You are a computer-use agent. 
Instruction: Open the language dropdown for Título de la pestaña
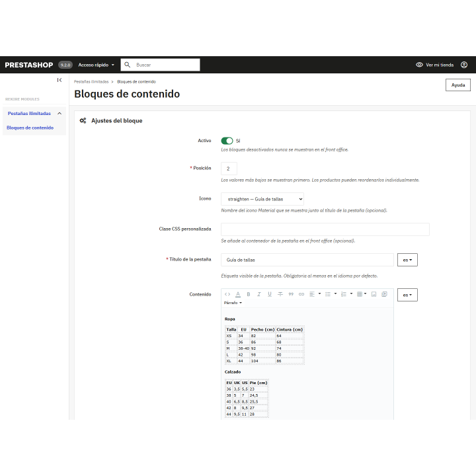coord(407,260)
